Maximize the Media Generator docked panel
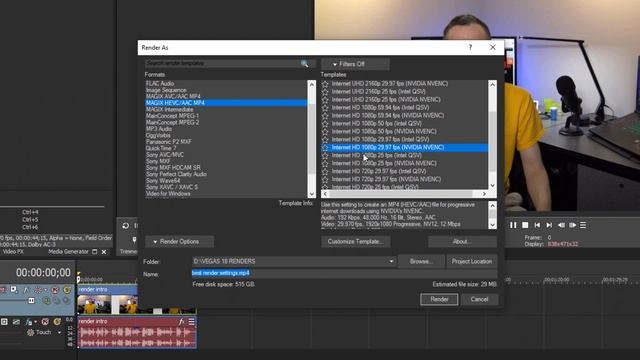 point(95,252)
